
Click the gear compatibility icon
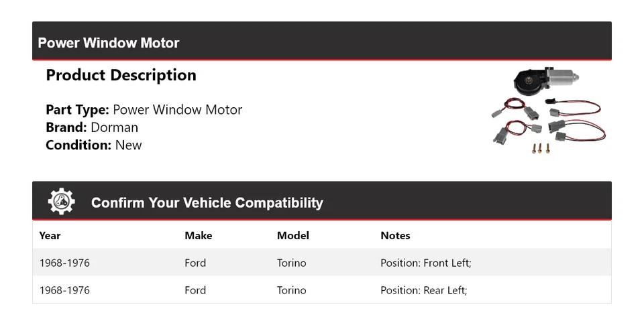tap(61, 202)
